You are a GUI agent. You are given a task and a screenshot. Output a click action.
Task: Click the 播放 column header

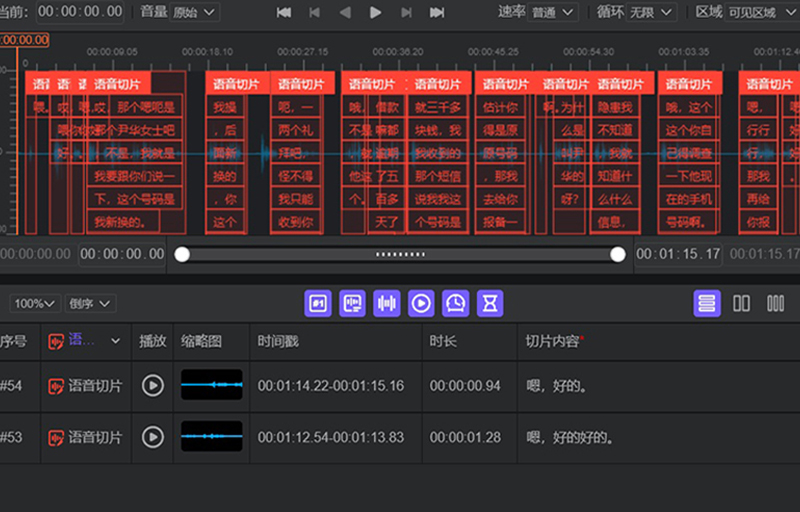153,341
